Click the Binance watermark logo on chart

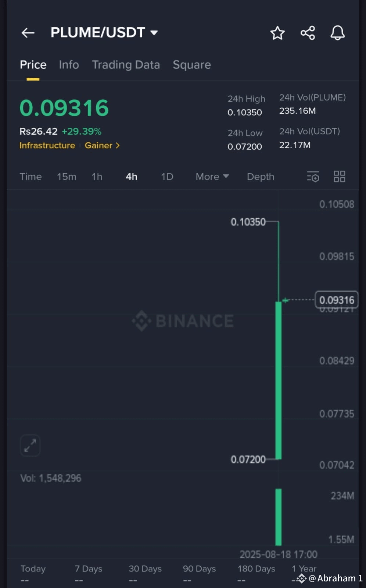[x=183, y=321]
